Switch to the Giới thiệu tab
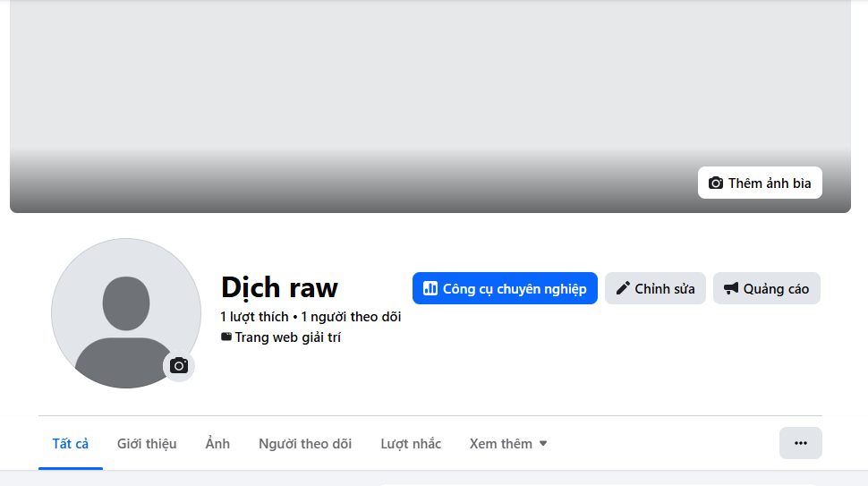 point(147,444)
